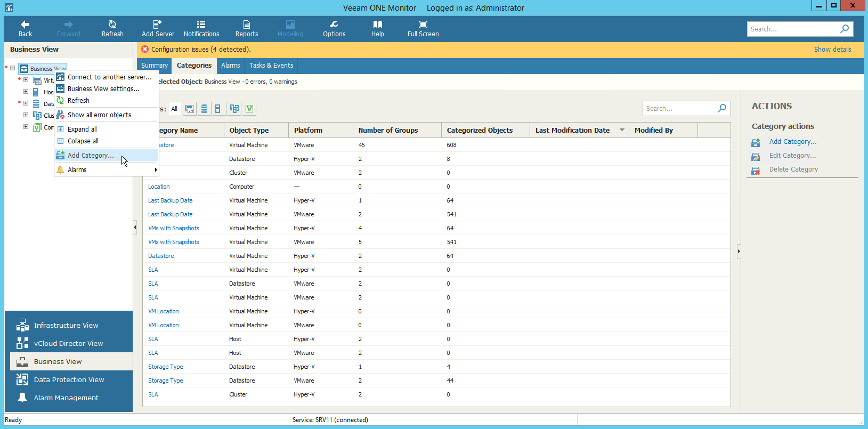Click the Show details link
The image size is (868, 429).
click(832, 50)
